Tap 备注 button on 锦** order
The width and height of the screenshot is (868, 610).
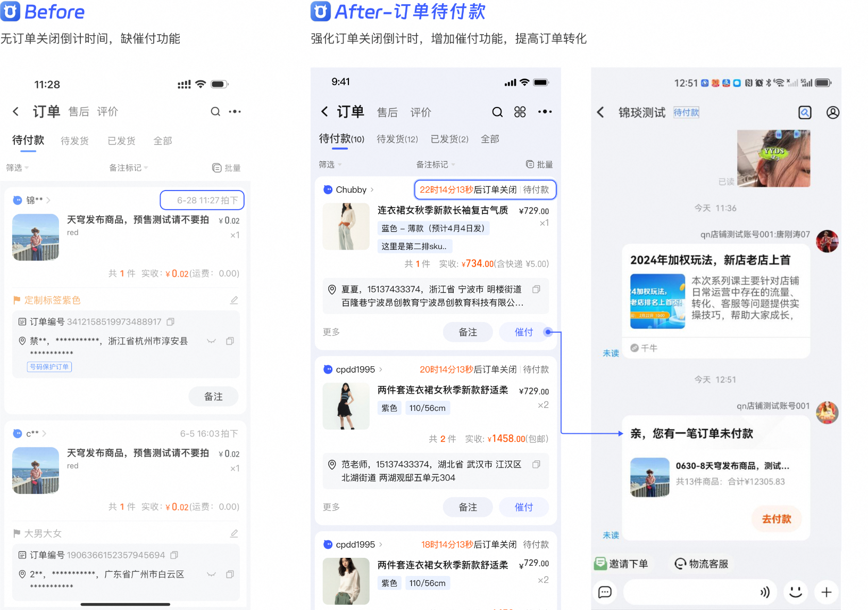tap(213, 397)
